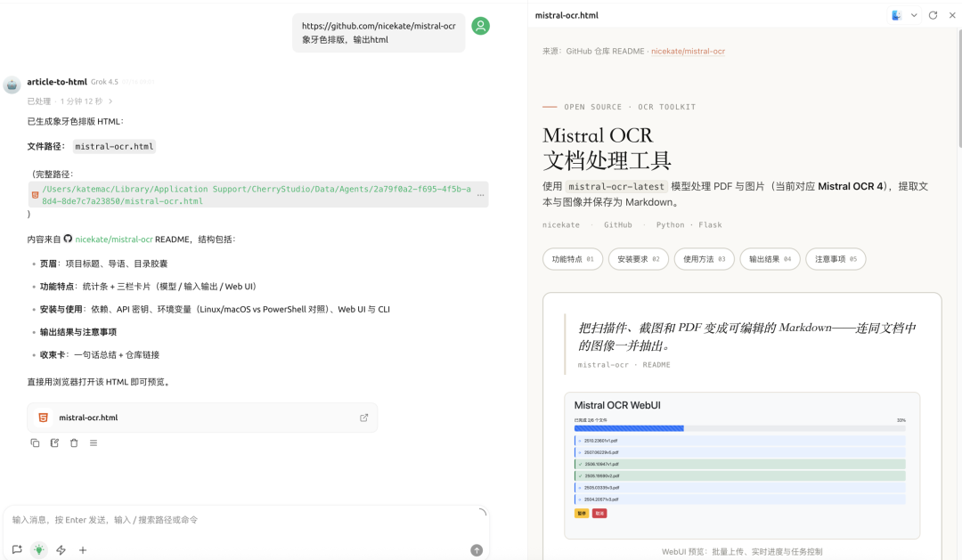Jump to 安装要求 02 section
The width and height of the screenshot is (962, 560).
coord(638,259)
